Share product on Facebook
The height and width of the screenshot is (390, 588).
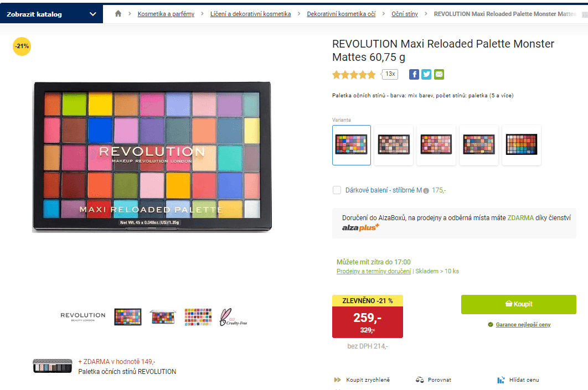pos(414,75)
